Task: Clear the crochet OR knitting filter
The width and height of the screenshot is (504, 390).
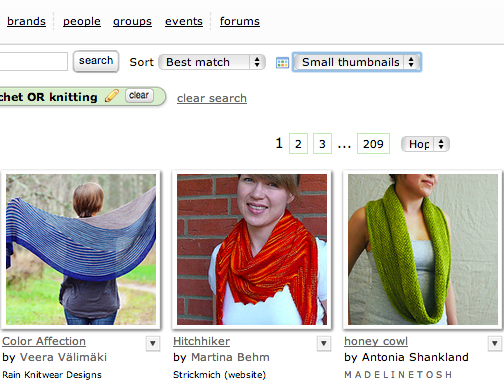Action: pyautogui.click(x=139, y=95)
